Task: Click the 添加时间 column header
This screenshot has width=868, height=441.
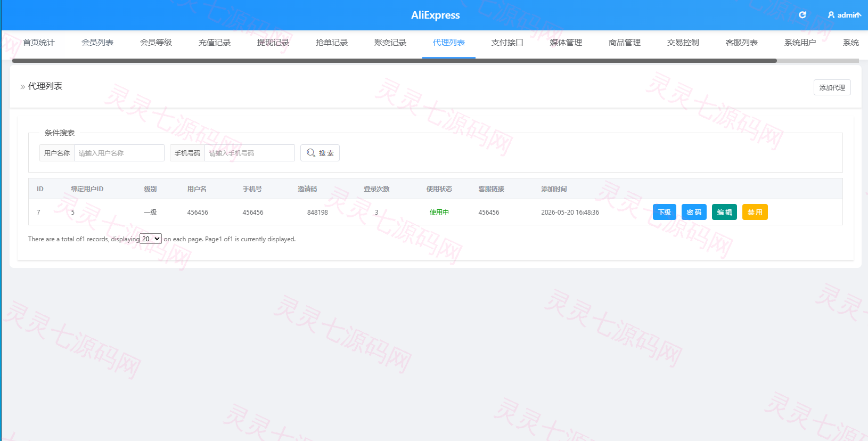Action: tap(554, 189)
